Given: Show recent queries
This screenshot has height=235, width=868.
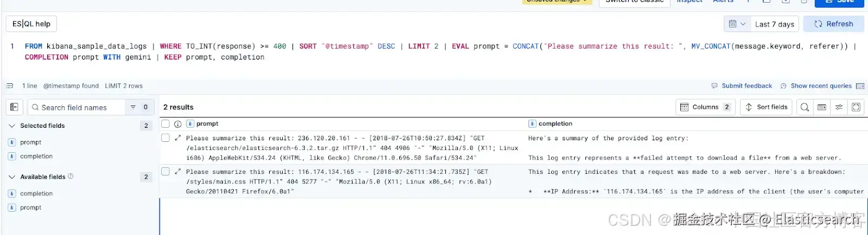Looking at the screenshot, I should (x=821, y=86).
